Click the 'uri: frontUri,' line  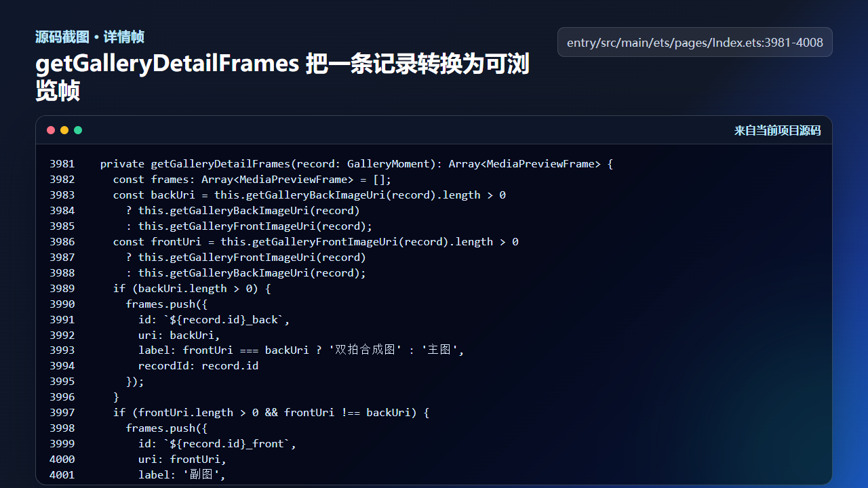click(182, 460)
